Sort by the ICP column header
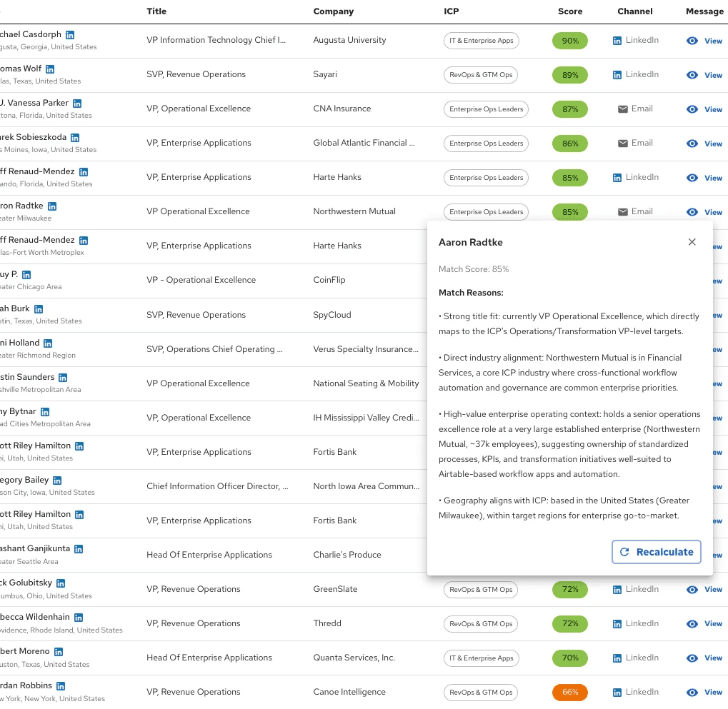Screen dimensions: 728x709 pyautogui.click(x=452, y=11)
